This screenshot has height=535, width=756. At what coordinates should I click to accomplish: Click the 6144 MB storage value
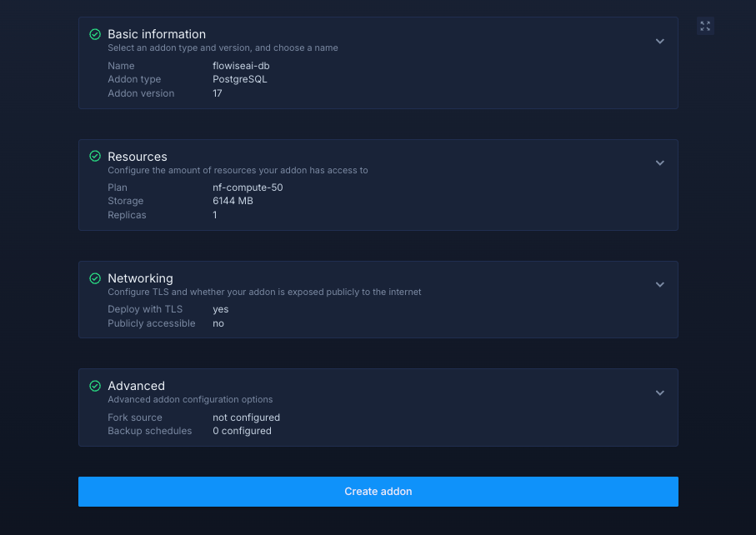[x=233, y=201]
